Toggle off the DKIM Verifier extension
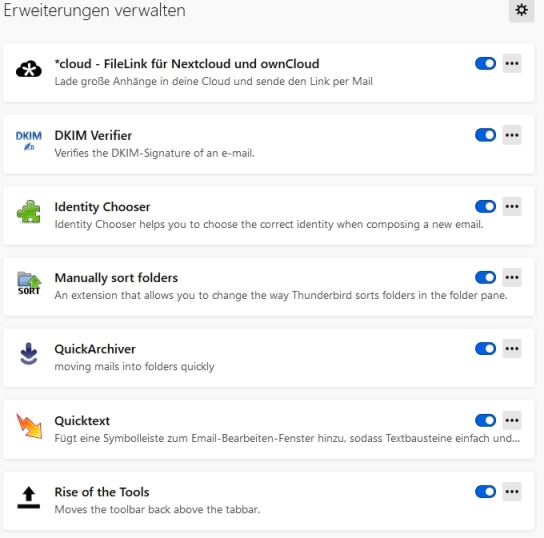This screenshot has width=544, height=538. click(485, 135)
